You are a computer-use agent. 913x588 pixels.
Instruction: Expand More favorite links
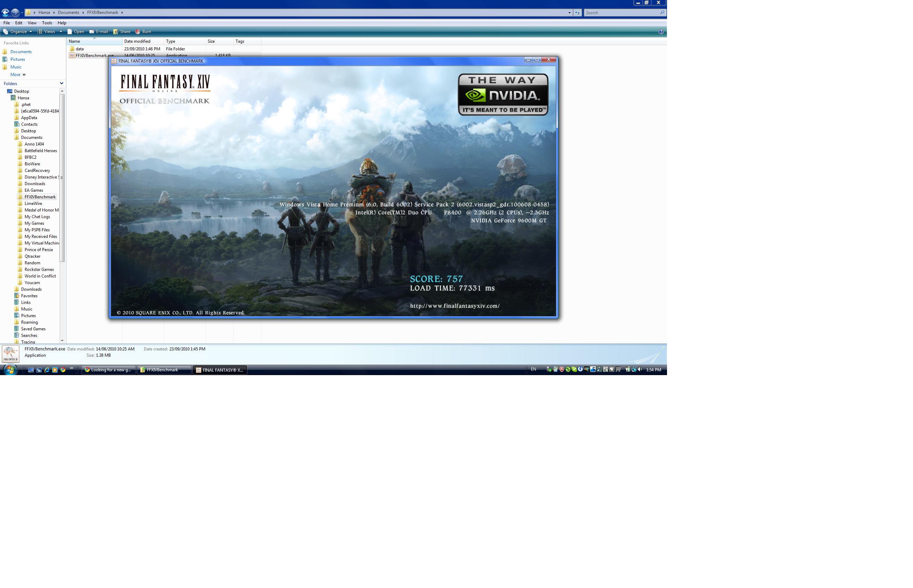tap(18, 74)
